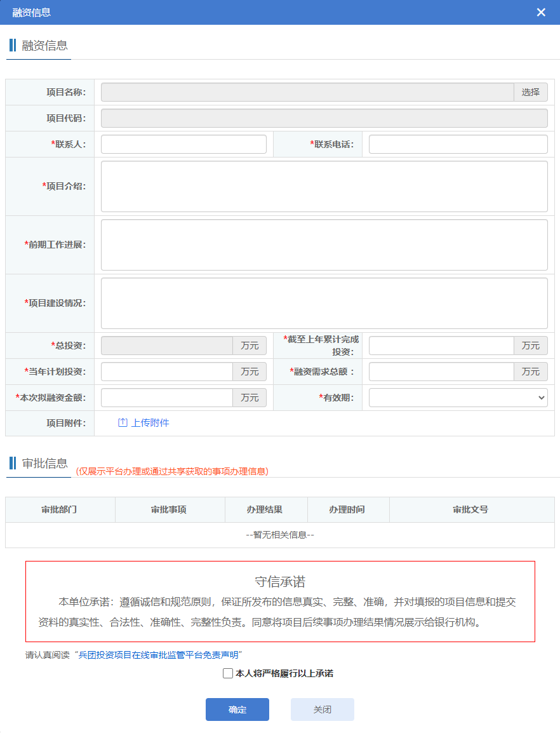Screen dimensions: 560x733
Task: Open the 有效期 dropdown
Action: pos(458,398)
